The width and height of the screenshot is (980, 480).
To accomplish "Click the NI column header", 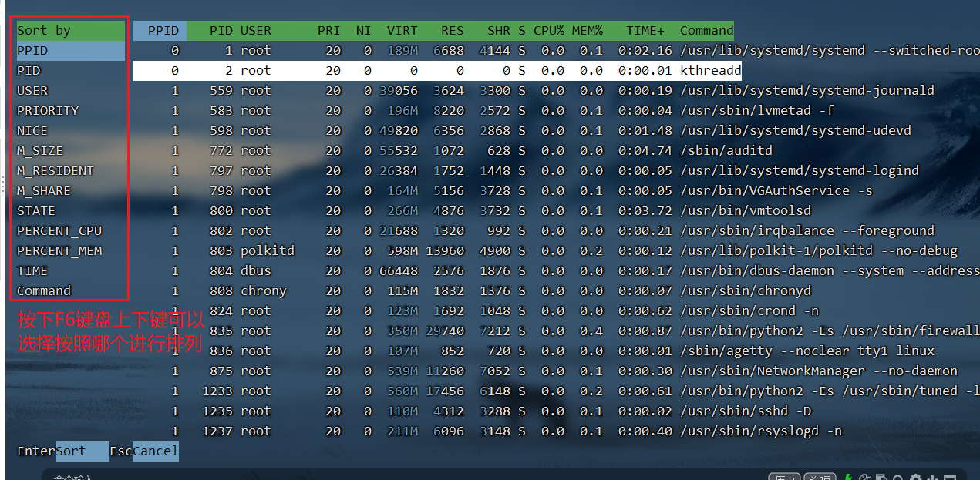I will point(364,31).
